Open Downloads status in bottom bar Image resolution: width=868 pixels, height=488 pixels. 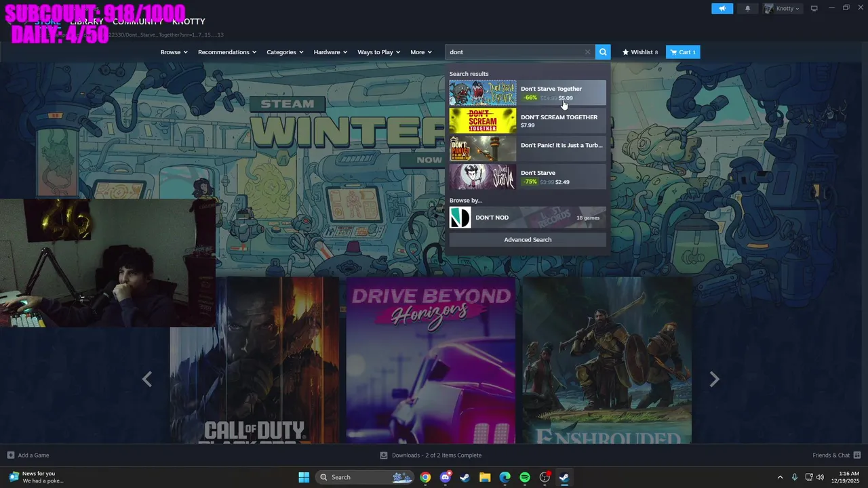tap(431, 455)
